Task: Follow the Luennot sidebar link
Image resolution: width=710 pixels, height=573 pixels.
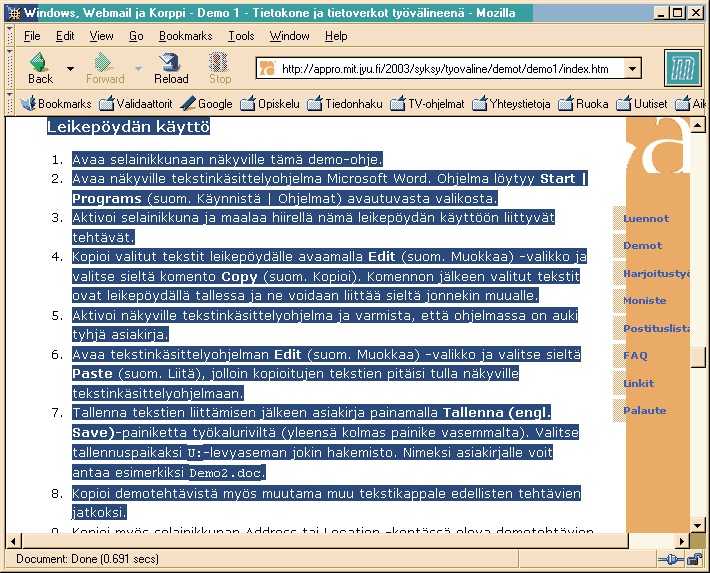Action: (646, 218)
